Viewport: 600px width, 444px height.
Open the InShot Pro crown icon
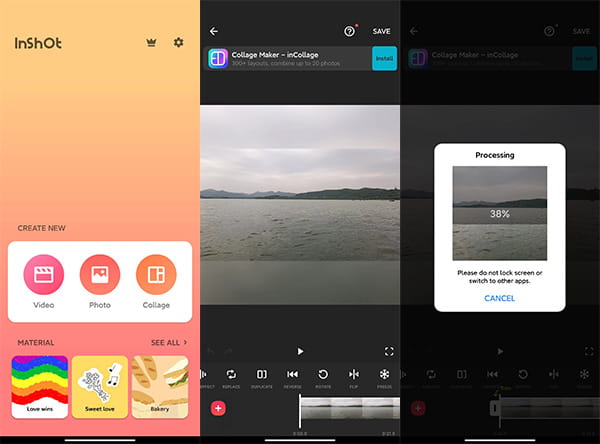[x=151, y=42]
